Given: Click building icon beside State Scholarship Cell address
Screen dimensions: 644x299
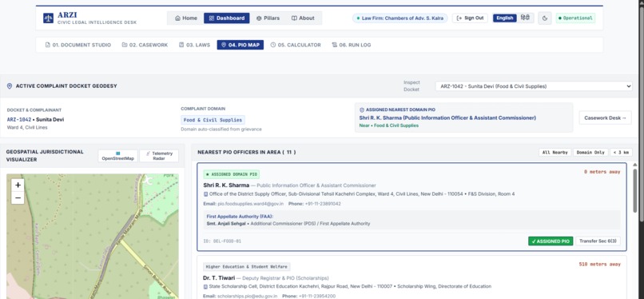Looking at the screenshot, I should (x=206, y=286).
